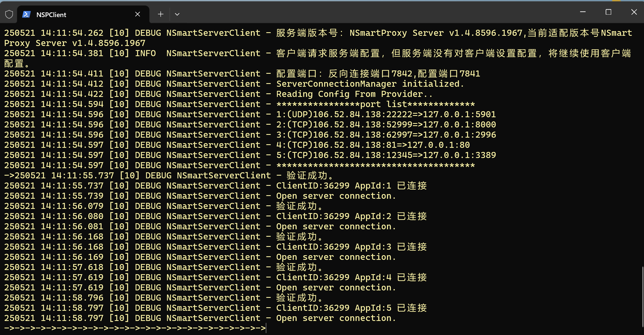
Task: Click the vertical scrollbar thumb
Action: [x=643, y=296]
